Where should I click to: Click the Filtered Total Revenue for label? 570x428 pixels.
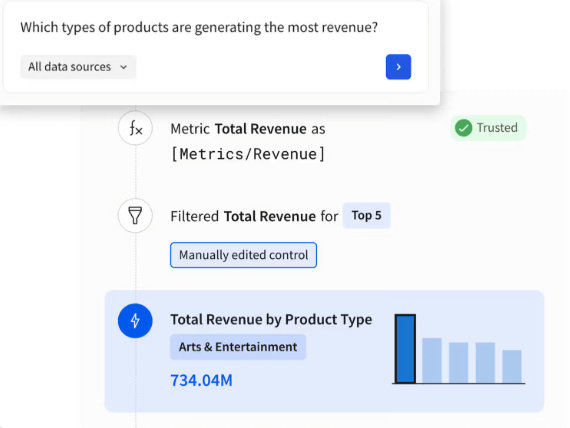pyautogui.click(x=254, y=216)
